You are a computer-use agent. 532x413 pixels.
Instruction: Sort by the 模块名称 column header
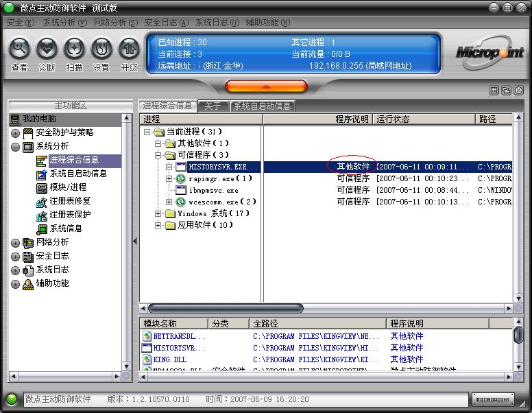pyautogui.click(x=173, y=324)
